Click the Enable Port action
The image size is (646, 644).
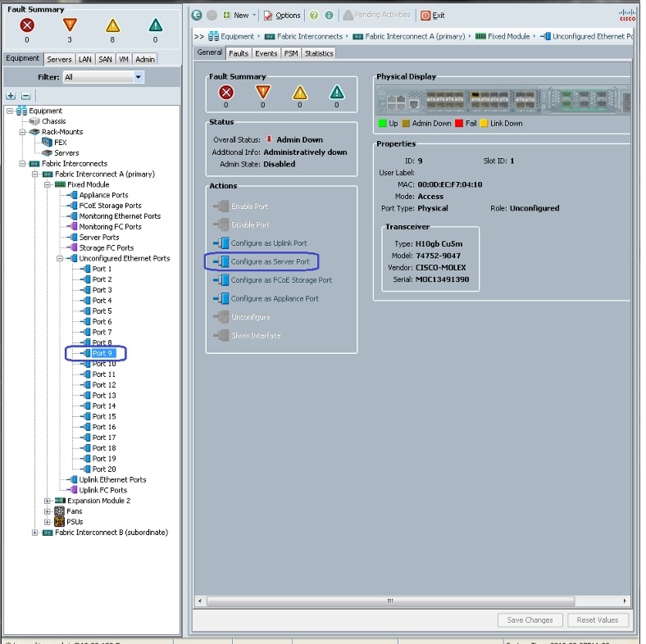pyautogui.click(x=240, y=206)
